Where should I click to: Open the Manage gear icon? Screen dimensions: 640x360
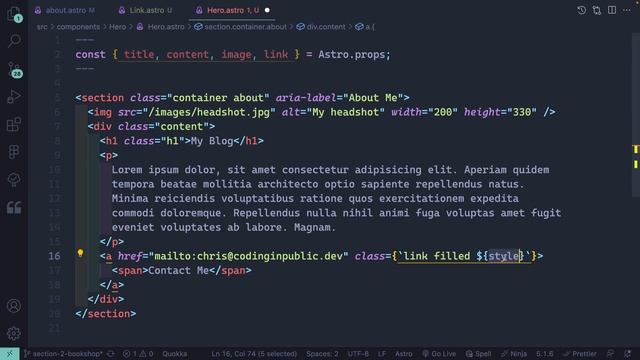[x=14, y=333]
